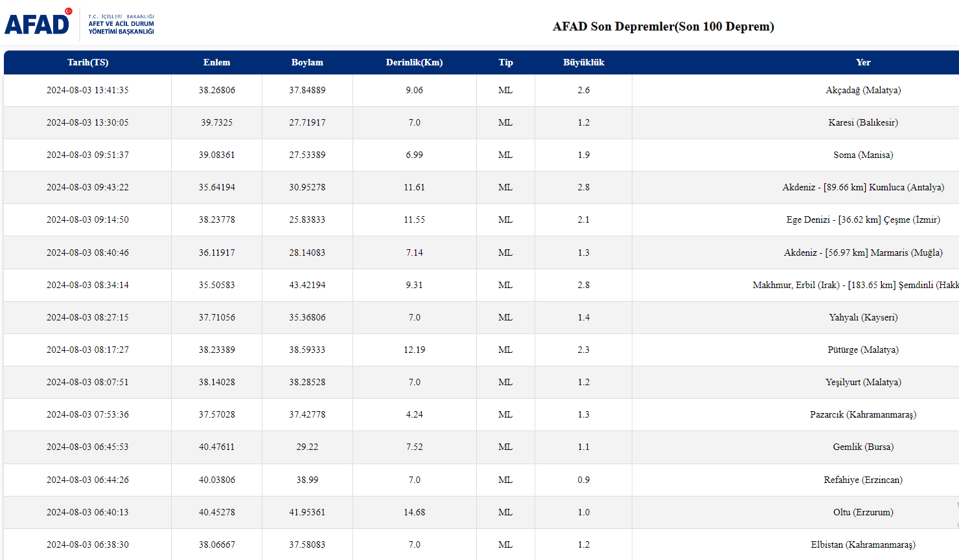Viewport: 959px width, 560px height.
Task: Click location Kumluca (Antalya) row text
Action: click(x=863, y=187)
